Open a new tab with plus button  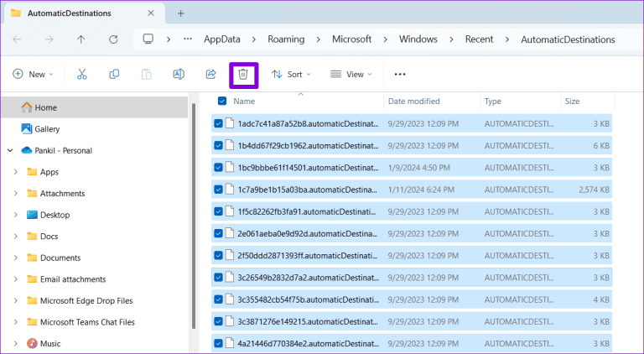pos(181,13)
